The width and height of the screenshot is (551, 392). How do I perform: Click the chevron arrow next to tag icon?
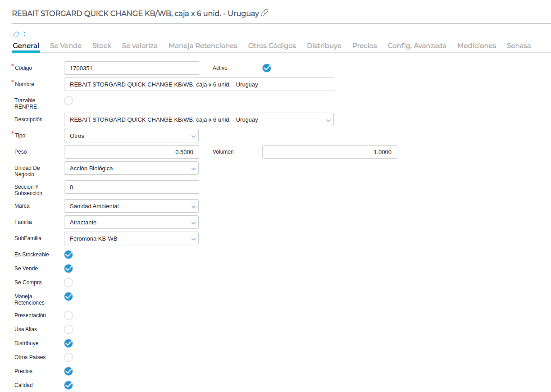click(x=24, y=34)
